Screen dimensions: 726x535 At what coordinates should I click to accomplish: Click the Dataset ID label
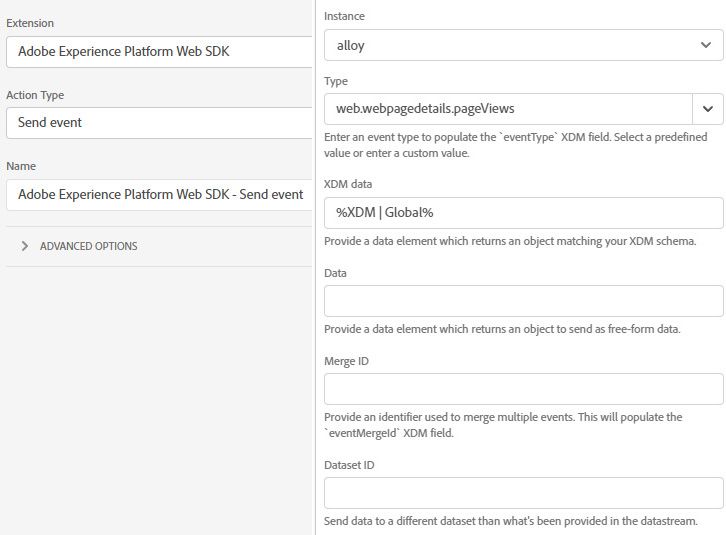coord(349,465)
